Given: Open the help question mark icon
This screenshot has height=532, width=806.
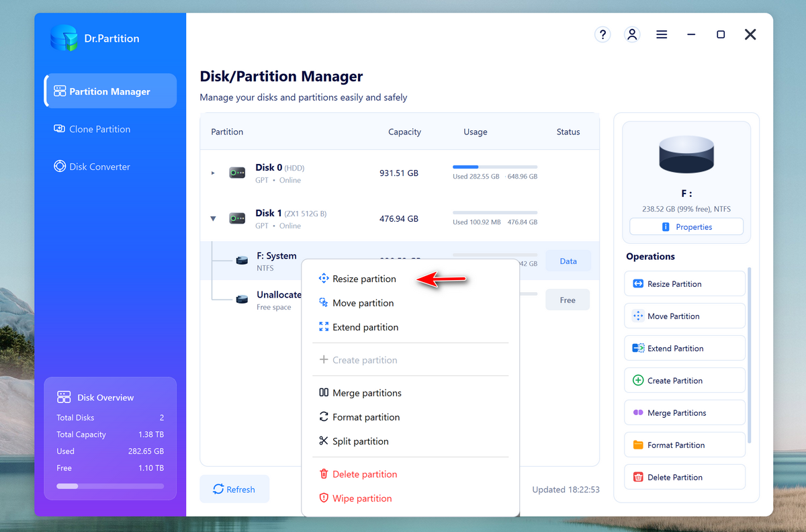Looking at the screenshot, I should [602, 34].
